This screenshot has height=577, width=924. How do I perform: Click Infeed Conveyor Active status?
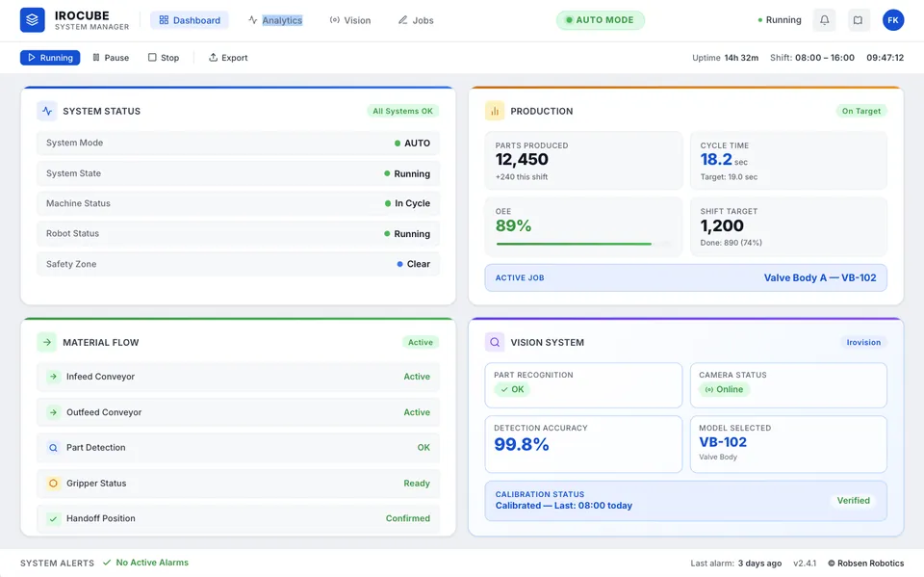pyautogui.click(x=417, y=377)
